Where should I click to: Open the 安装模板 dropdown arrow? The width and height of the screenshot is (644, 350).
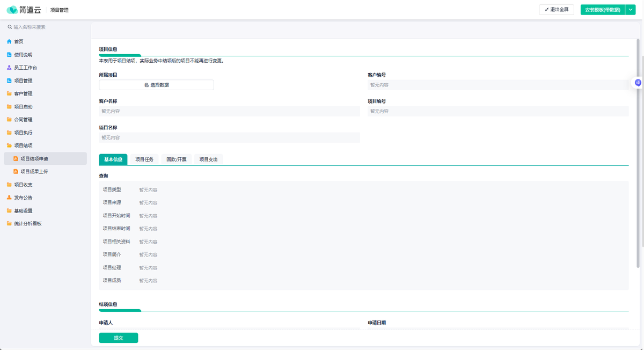(x=631, y=10)
